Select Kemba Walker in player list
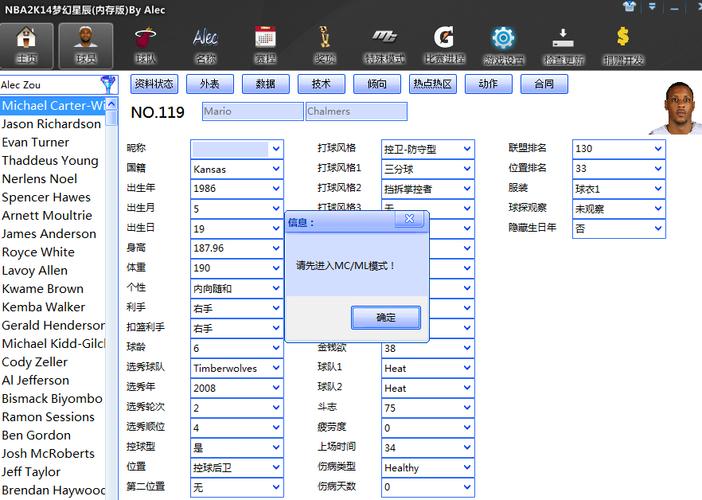 click(53, 307)
